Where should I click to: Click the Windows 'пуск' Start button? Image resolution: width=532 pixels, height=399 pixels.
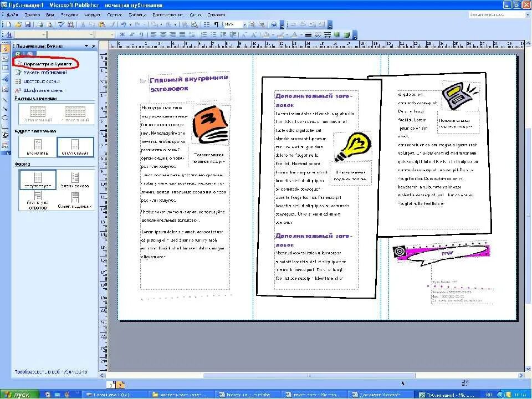tap(20, 395)
